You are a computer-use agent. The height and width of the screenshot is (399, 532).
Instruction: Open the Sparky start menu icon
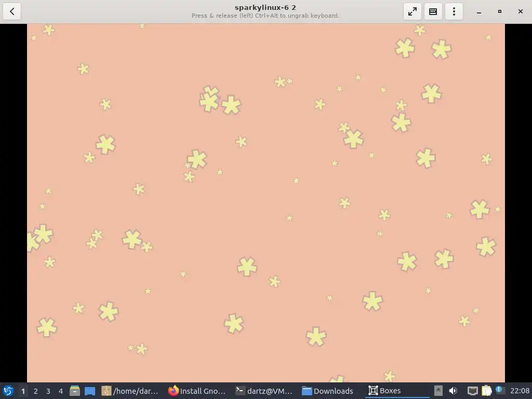(x=8, y=391)
